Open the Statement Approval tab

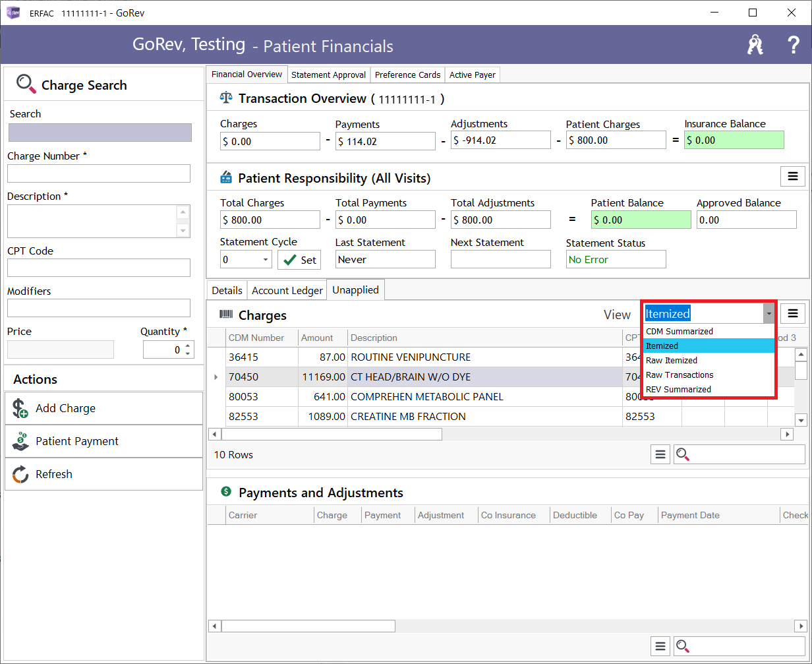tap(328, 75)
